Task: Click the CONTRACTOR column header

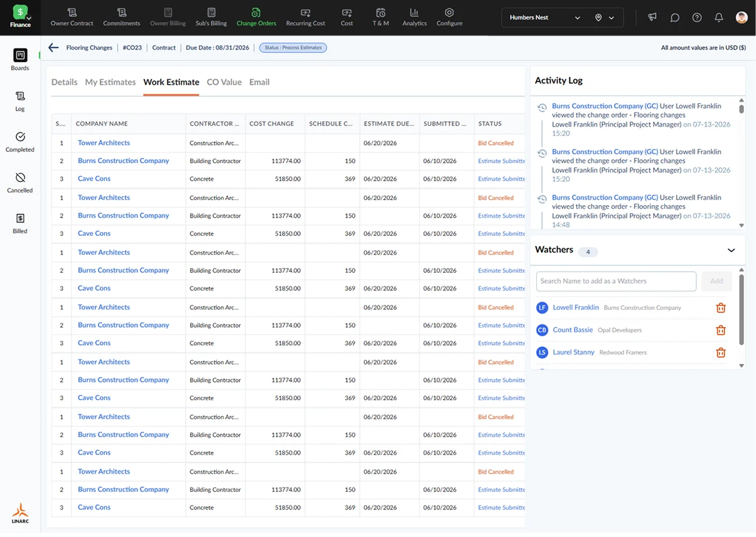Action: coord(215,124)
